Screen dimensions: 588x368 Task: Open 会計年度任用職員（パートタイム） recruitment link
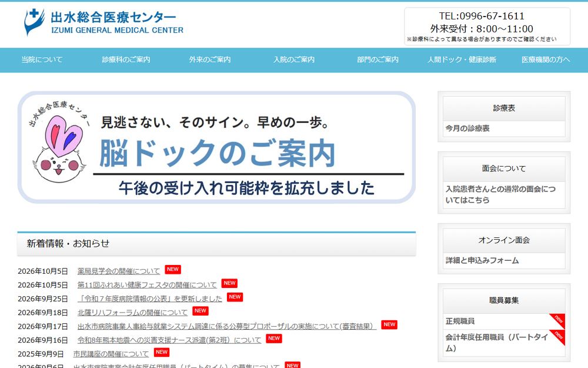coord(497,343)
